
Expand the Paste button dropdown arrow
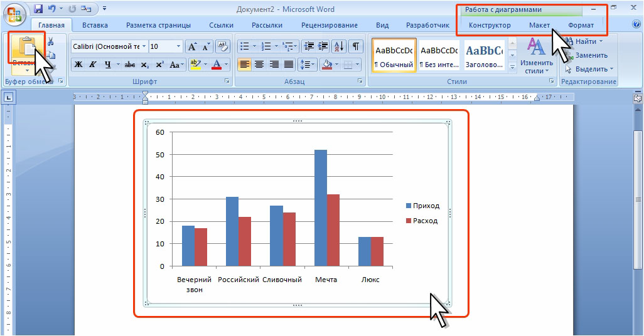27,71
